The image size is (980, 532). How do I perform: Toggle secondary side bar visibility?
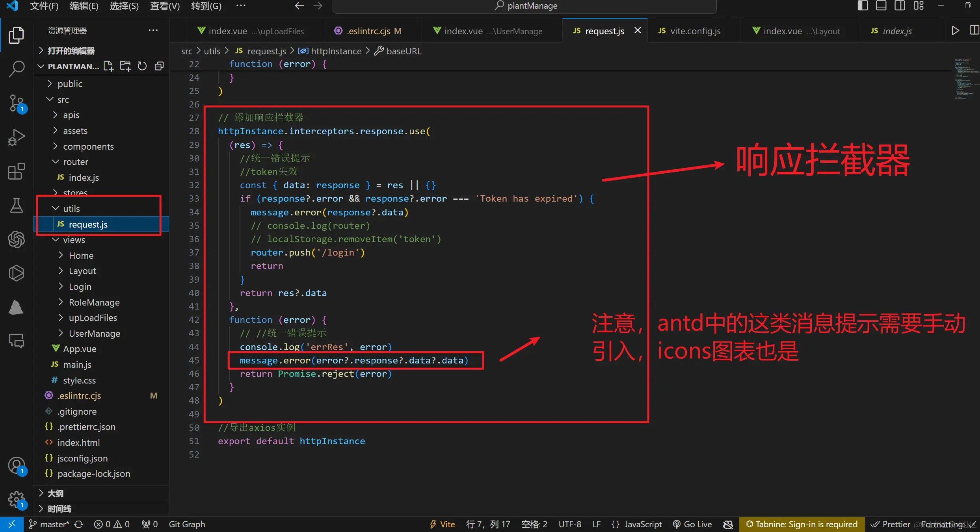click(900, 6)
